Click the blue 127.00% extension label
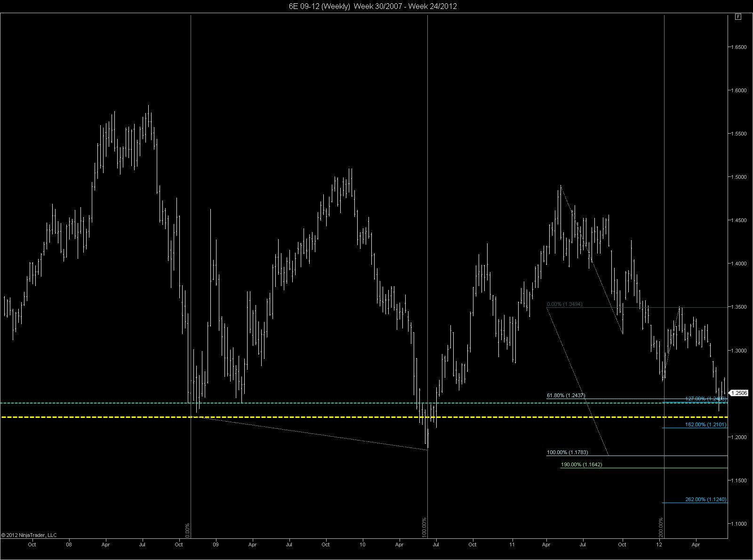Image resolution: width=753 pixels, height=560 pixels. pos(706,399)
